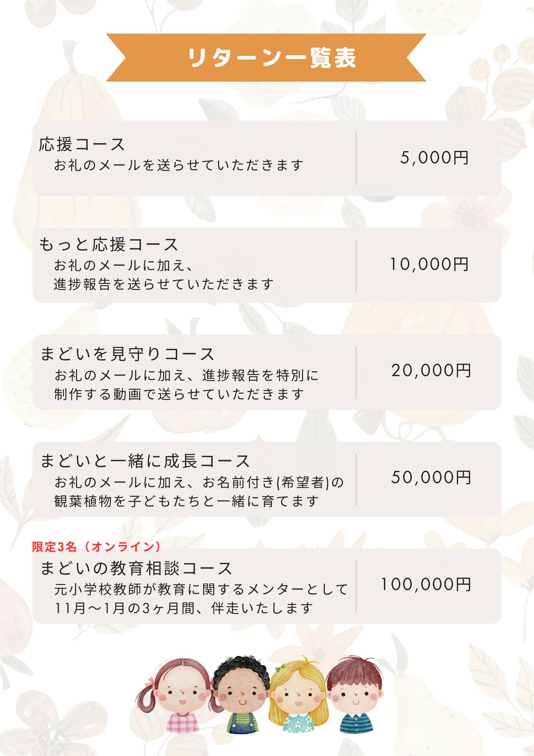The height and width of the screenshot is (756, 534).
Task: Click the お礼のメールを送らせていただきます description
Action: [179, 166]
